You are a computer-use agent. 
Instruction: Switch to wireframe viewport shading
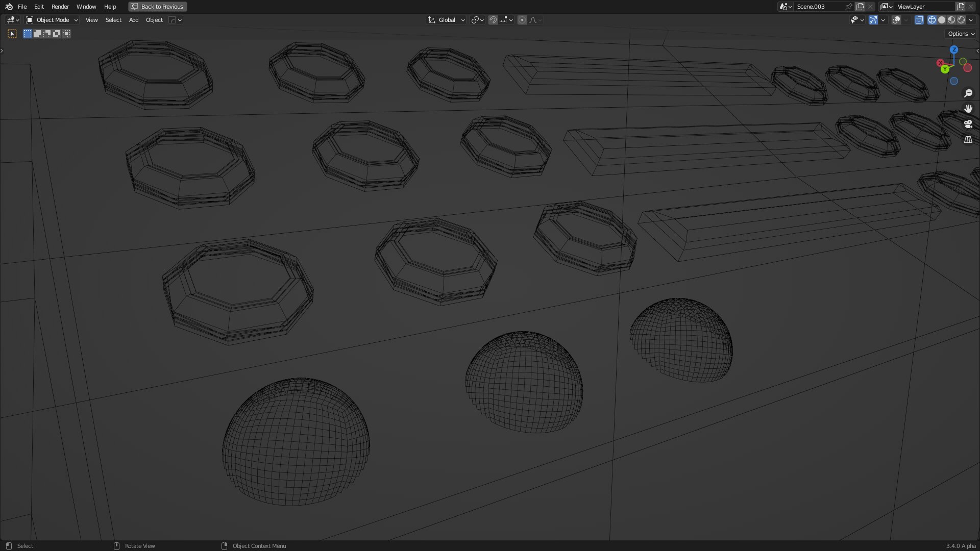coord(932,20)
